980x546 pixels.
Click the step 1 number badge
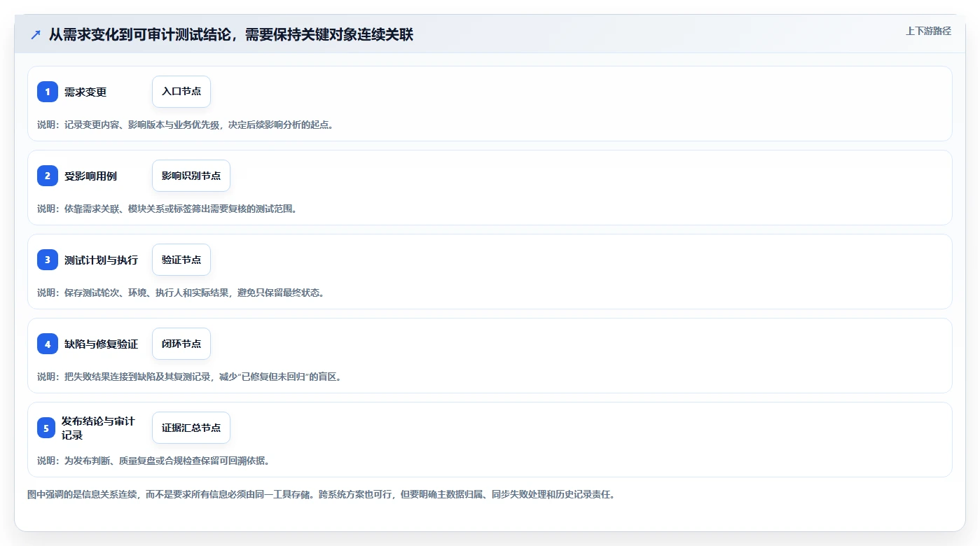[x=48, y=92]
